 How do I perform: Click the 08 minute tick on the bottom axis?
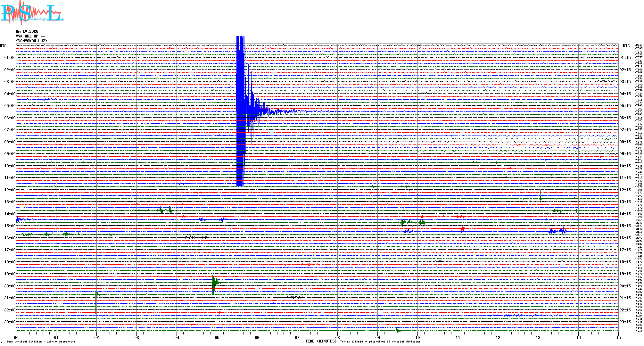[x=337, y=337]
